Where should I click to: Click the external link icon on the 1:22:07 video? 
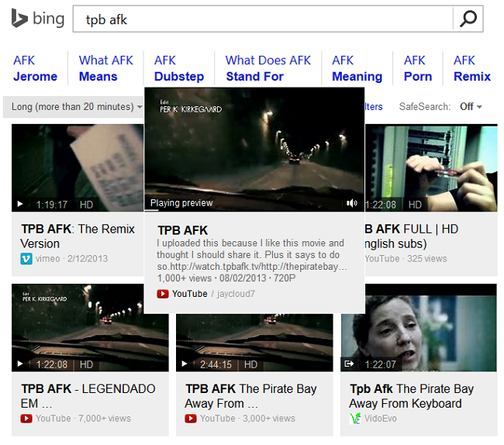tap(349, 364)
